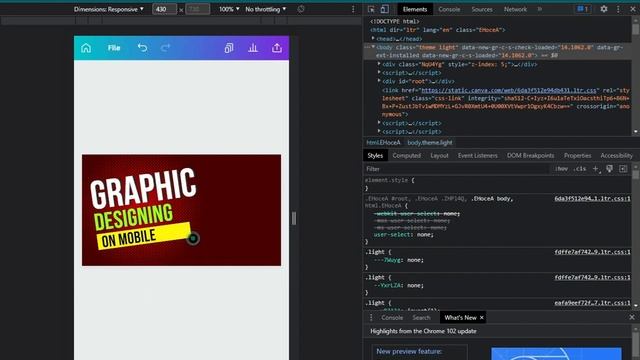640x360 pixels.
Task: Open DevTools settings gear
Action: 604,9
